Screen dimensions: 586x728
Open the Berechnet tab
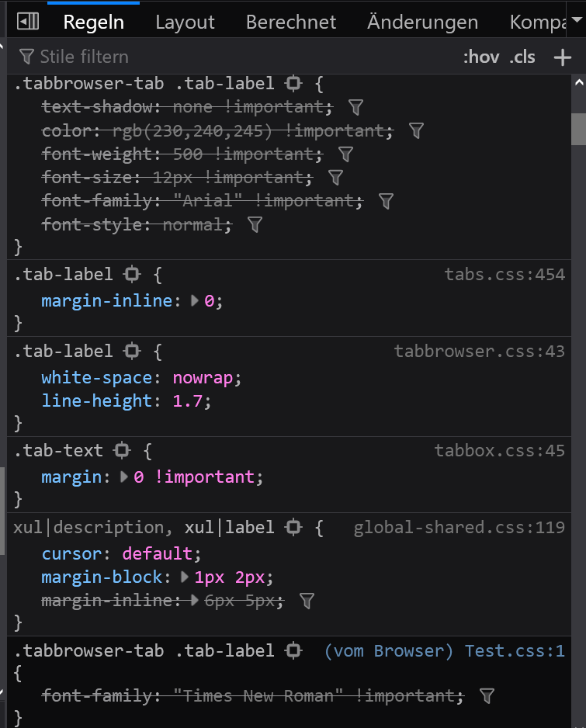291,23
